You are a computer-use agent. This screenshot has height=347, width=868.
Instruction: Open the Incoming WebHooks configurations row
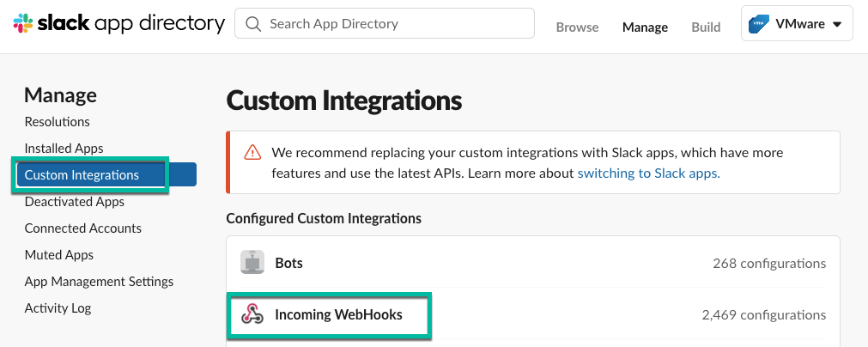tap(532, 315)
